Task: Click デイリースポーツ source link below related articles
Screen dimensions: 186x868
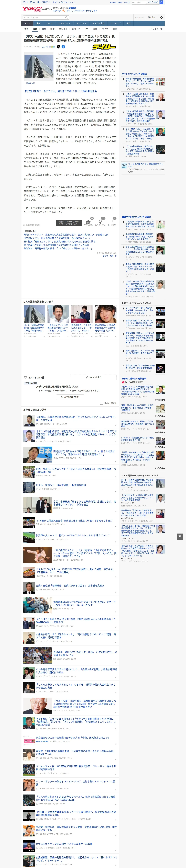Action: 109,256
